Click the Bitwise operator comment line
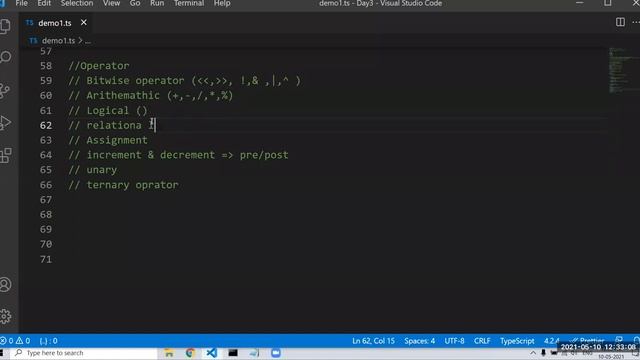640x360 pixels. click(x=184, y=80)
